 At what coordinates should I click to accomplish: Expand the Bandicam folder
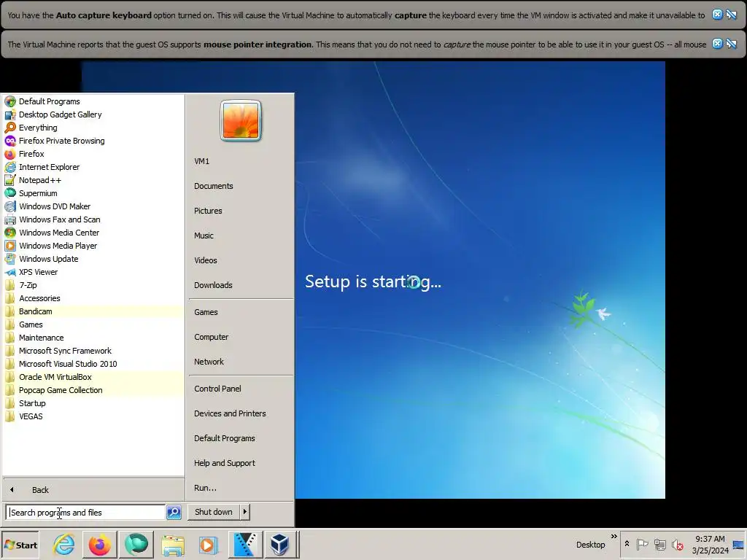click(x=93, y=311)
